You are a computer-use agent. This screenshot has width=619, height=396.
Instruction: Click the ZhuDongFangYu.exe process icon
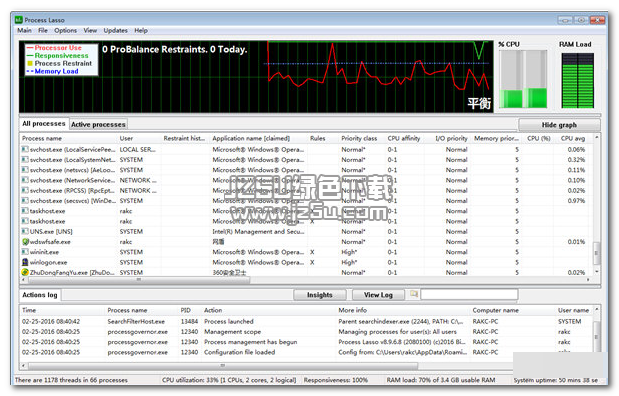[25, 272]
